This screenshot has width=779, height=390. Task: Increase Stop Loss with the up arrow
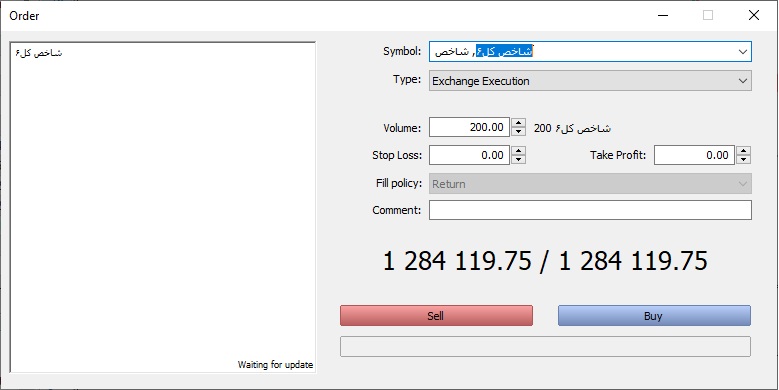518,151
